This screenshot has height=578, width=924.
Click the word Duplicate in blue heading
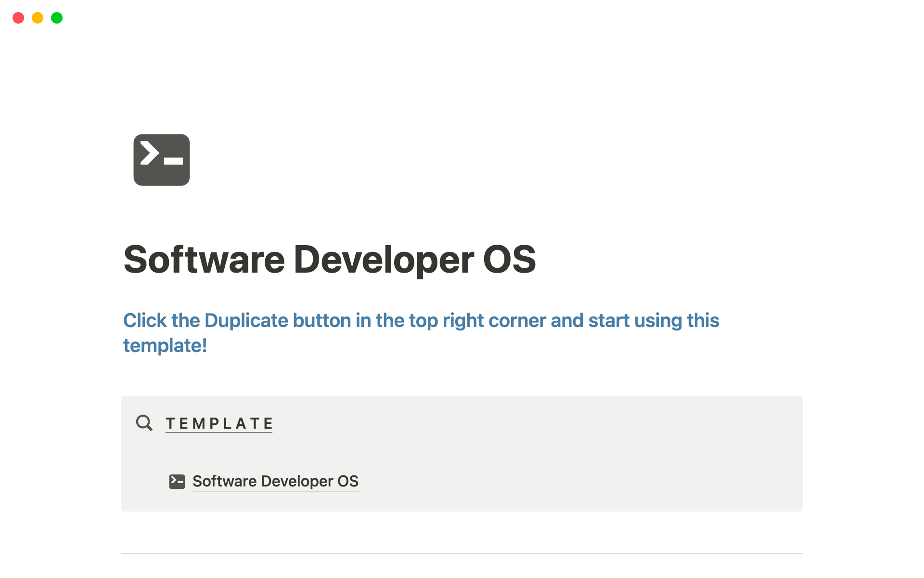[x=246, y=321]
